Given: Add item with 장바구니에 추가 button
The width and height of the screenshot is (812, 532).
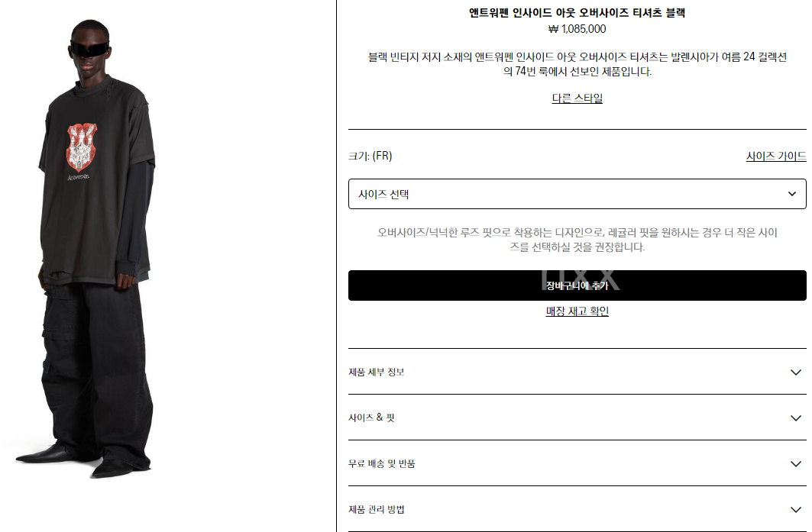Looking at the screenshot, I should (577, 285).
